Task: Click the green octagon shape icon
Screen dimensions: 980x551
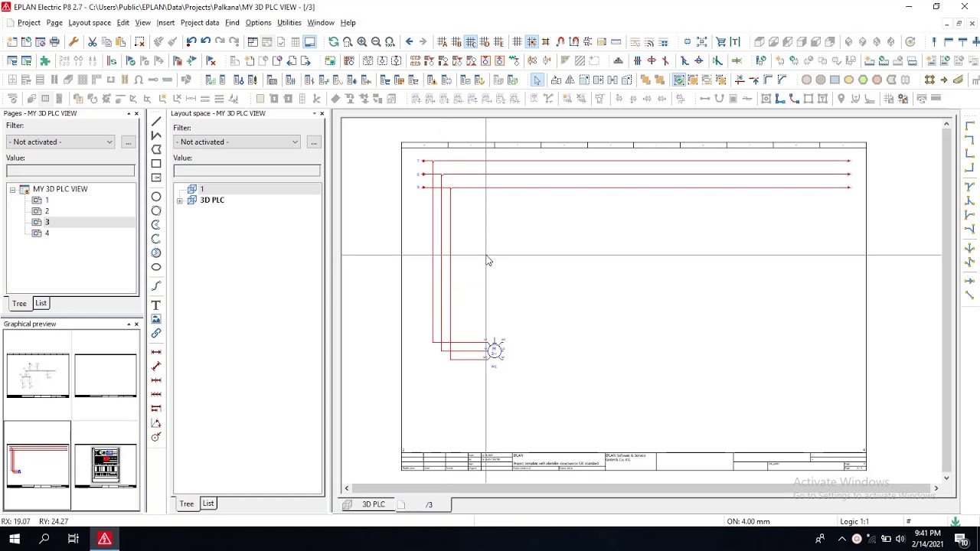Action: (863, 80)
